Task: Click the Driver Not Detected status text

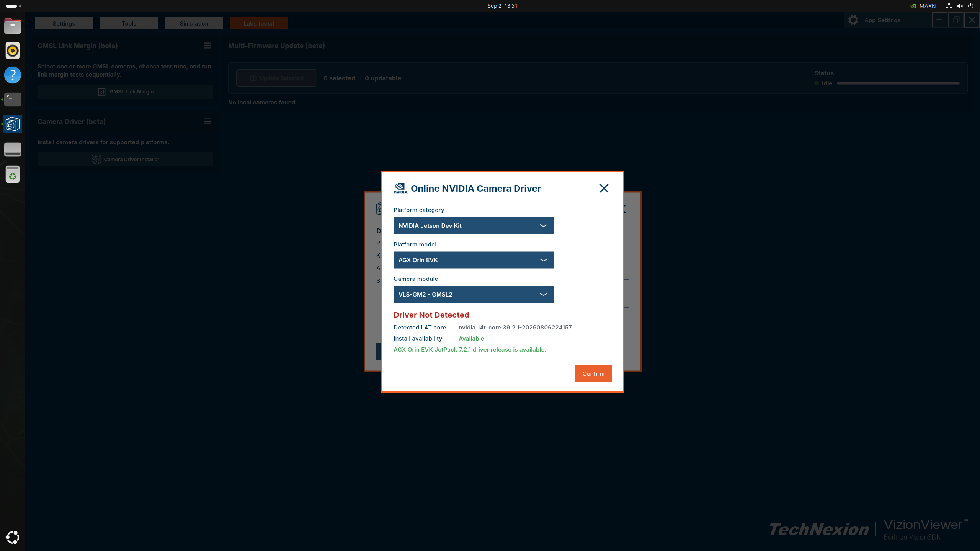Action: click(x=431, y=315)
